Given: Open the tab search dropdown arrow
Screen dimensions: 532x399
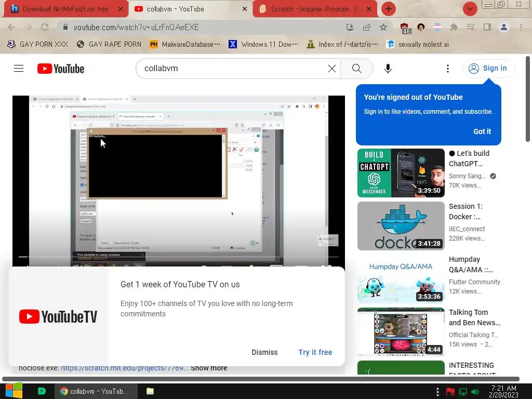Looking at the screenshot, I should coord(470,9).
